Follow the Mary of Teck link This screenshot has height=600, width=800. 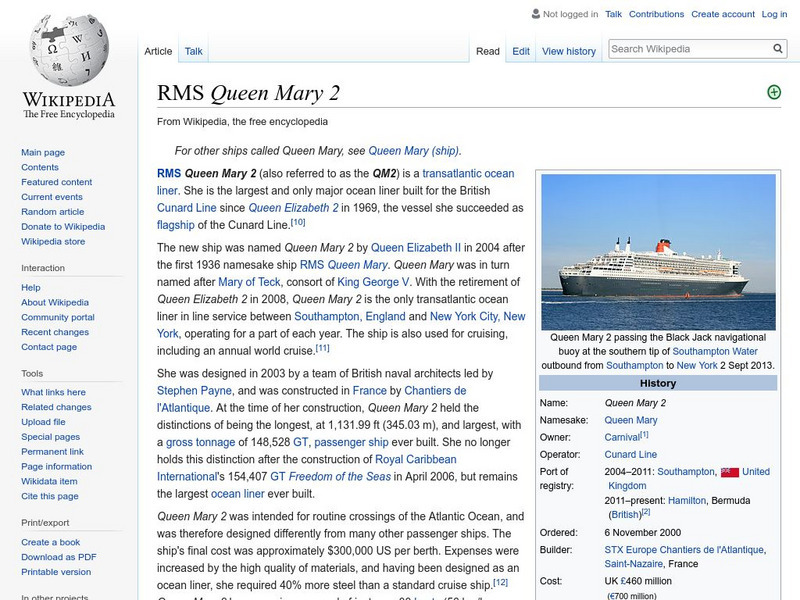(249, 282)
